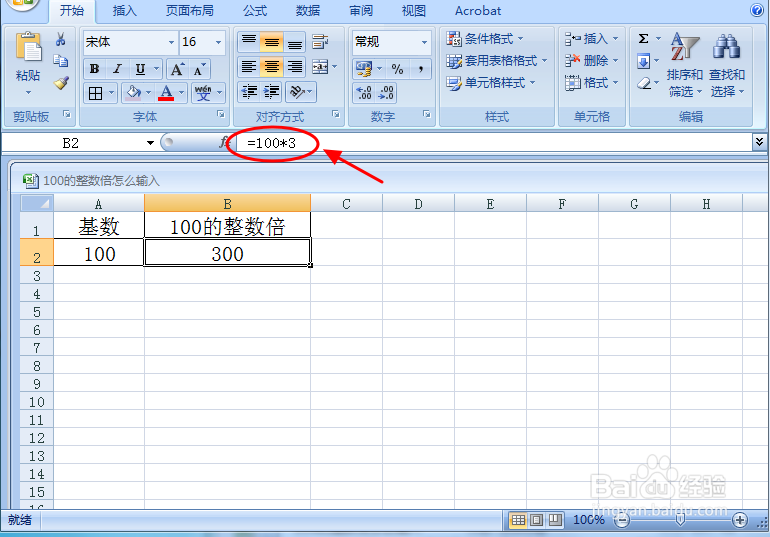Click 格式 cells button
770x537 pixels.
pos(591,82)
